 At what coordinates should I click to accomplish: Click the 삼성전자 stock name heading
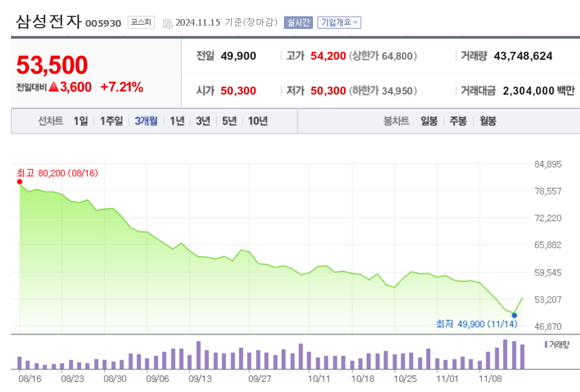pos(49,21)
